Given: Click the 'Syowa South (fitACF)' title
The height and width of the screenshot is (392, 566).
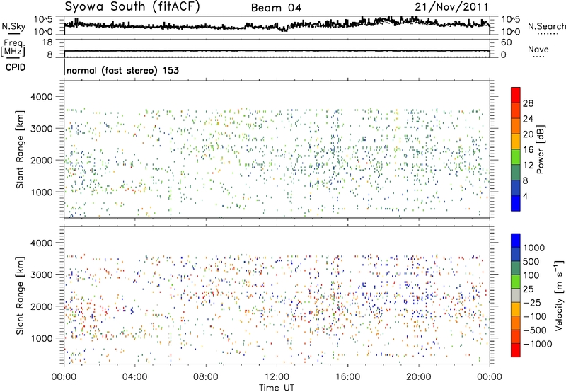Looking at the screenshot, I should coord(132,7).
